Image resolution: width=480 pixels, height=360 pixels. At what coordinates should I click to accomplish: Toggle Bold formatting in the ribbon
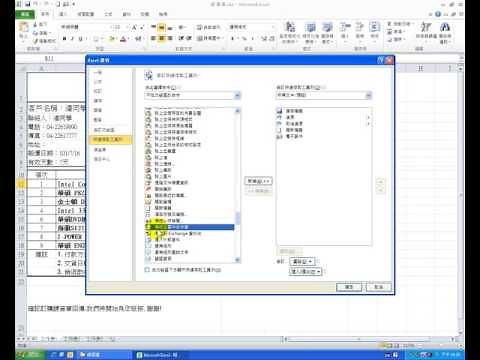(x=64, y=39)
